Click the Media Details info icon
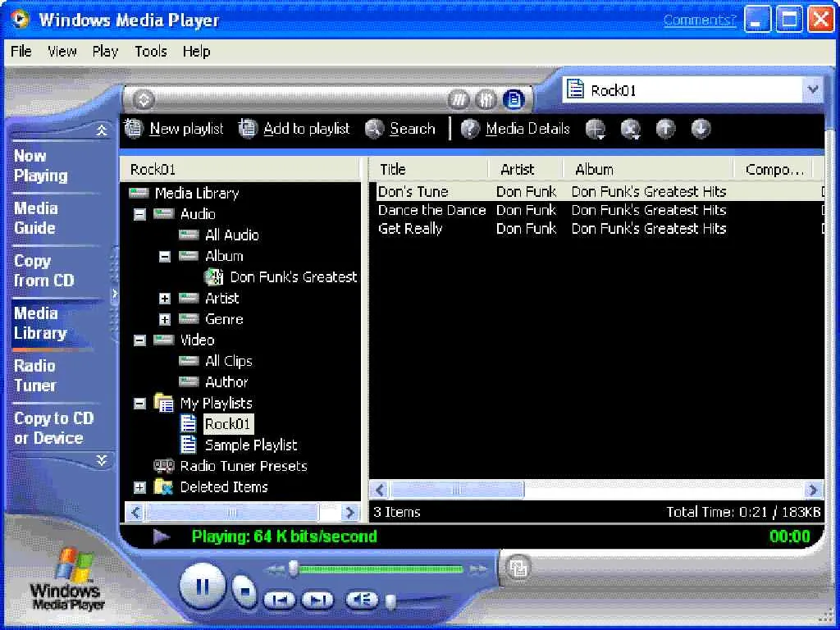The height and width of the screenshot is (630, 840). 470,129
